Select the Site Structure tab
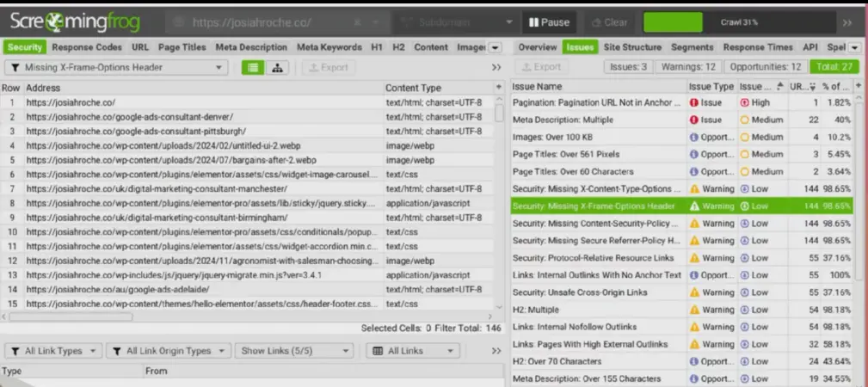Screen dimensions: 868x387 632,47
